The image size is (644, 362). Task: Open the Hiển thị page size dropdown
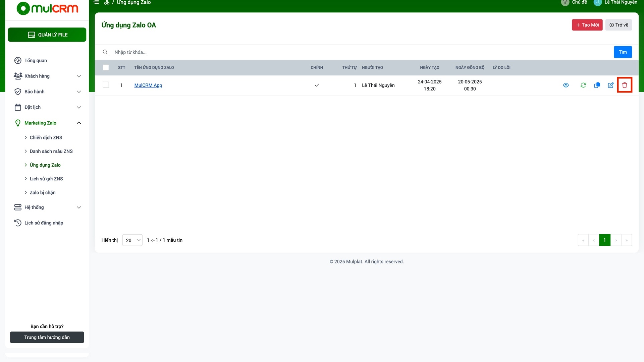(x=132, y=240)
